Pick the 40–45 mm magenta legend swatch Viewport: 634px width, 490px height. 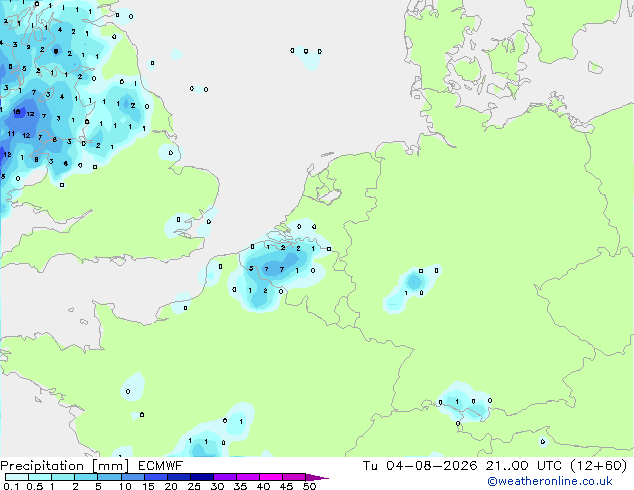pos(271,477)
